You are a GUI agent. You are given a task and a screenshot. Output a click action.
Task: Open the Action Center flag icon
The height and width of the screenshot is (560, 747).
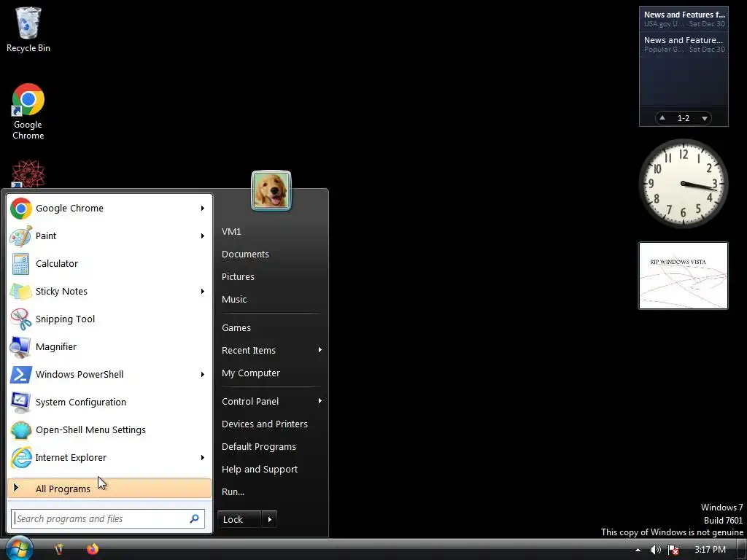(x=673, y=550)
